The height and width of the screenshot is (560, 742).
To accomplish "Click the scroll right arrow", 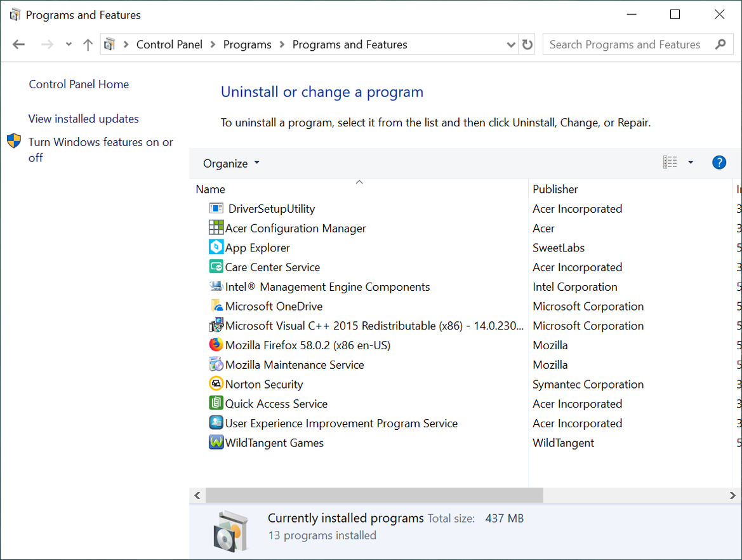I will tap(732, 495).
